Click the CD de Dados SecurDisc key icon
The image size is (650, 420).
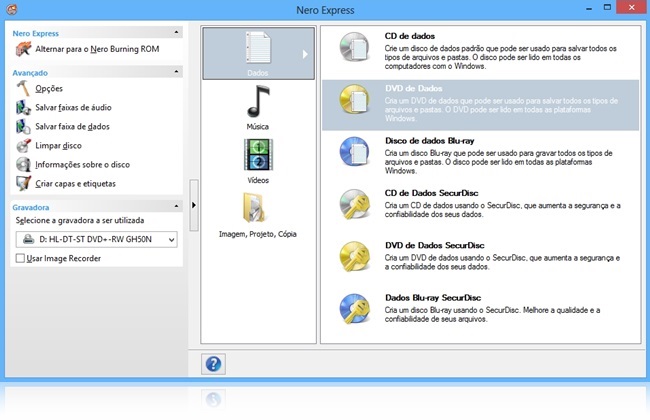click(354, 204)
